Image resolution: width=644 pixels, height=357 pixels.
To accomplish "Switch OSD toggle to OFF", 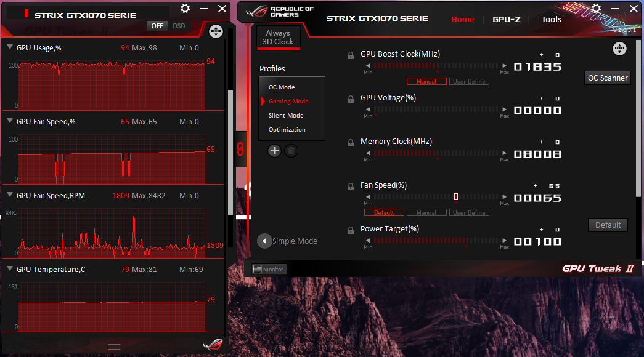I will [x=157, y=26].
